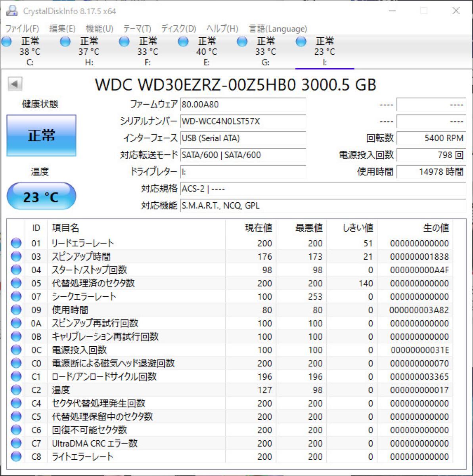The image size is (473, 476).
Task: Click status icon of キャリブレーション再試行回数 row
Action: [16, 336]
